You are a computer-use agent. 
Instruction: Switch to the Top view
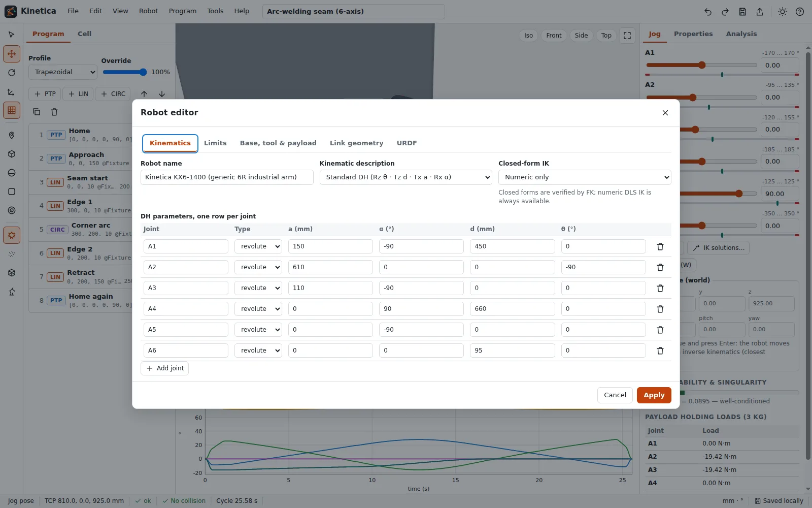(606, 36)
